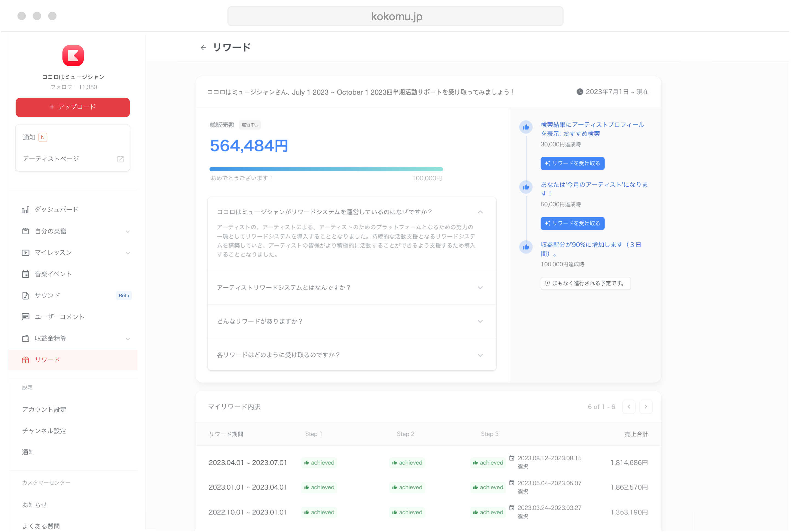The width and height of the screenshot is (791, 532).
Task: Click the 進行中 status badge
Action: click(250, 125)
